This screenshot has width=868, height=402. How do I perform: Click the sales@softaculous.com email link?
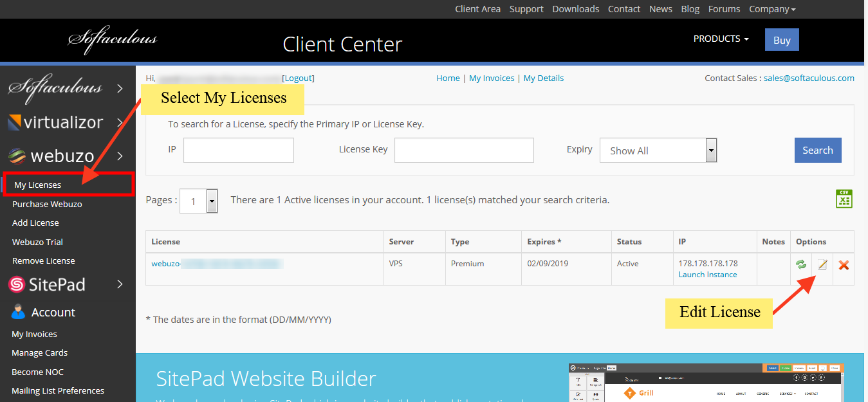pos(809,78)
